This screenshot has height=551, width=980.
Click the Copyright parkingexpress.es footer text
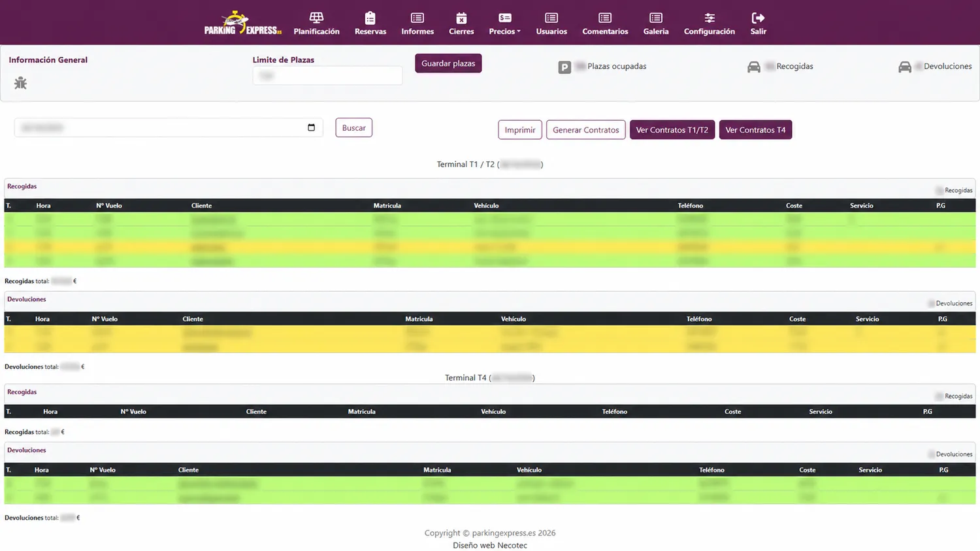pos(490,533)
